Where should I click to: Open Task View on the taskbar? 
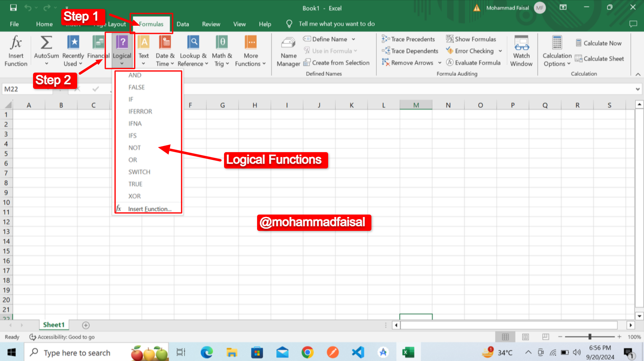pos(181,352)
